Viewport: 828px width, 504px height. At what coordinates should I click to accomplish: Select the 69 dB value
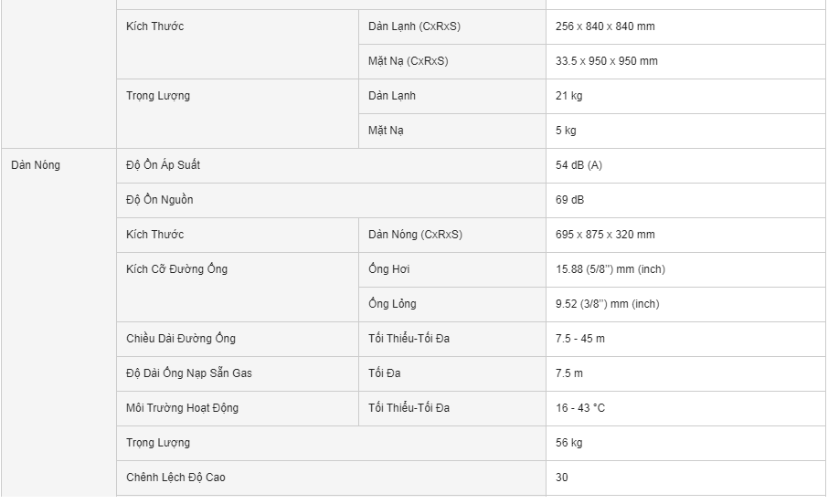click(x=569, y=200)
